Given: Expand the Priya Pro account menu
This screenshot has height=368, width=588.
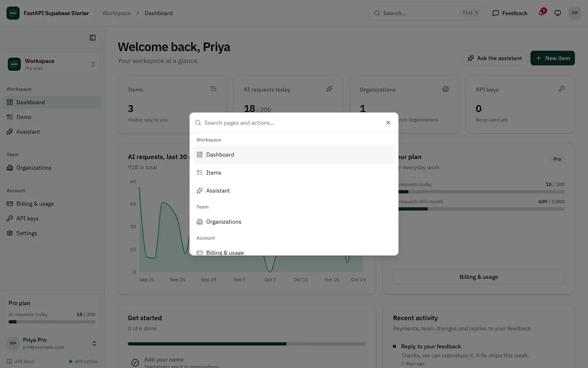Looking at the screenshot, I should (x=52, y=343).
